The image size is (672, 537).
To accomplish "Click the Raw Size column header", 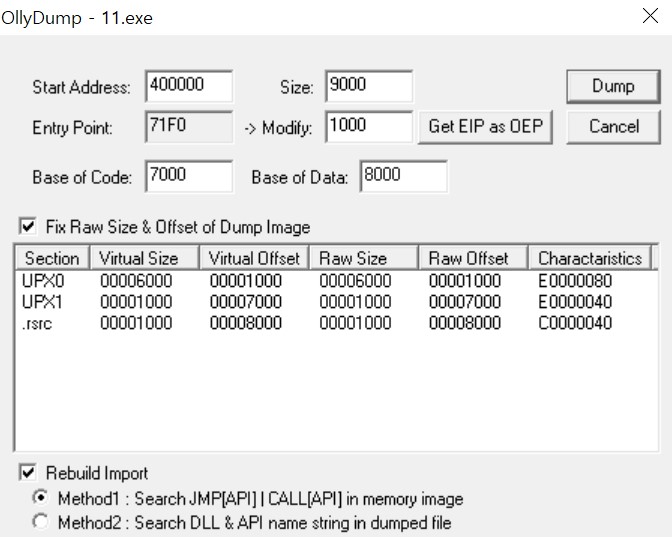I will tap(363, 258).
